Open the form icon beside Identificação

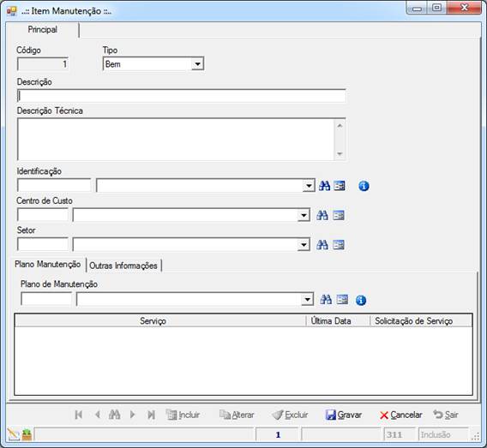coord(340,186)
